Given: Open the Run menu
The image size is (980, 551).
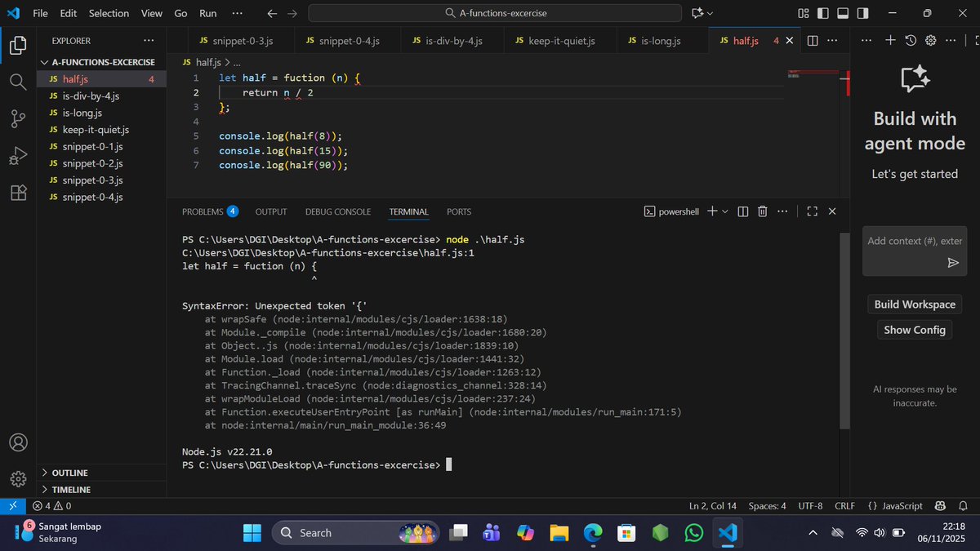Looking at the screenshot, I should click(207, 13).
